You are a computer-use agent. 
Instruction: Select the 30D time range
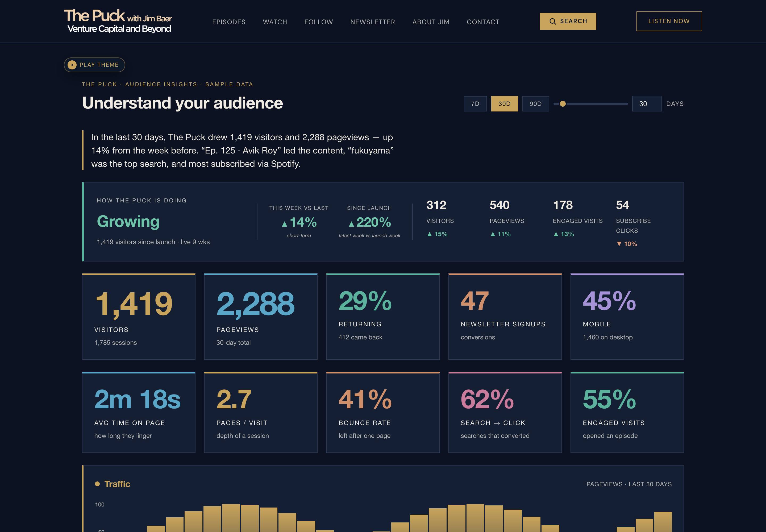point(504,104)
